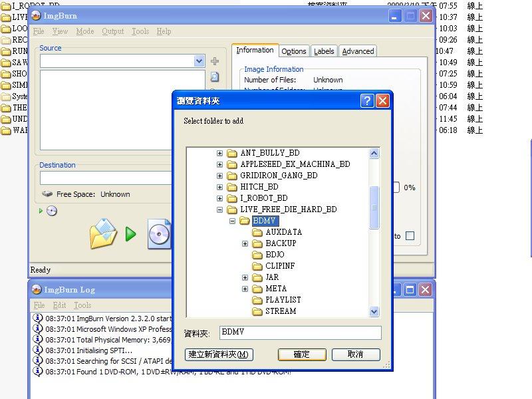This screenshot has height=399, width=532.
Task: Click the ImgBurn title bar app icon
Action: point(36,15)
